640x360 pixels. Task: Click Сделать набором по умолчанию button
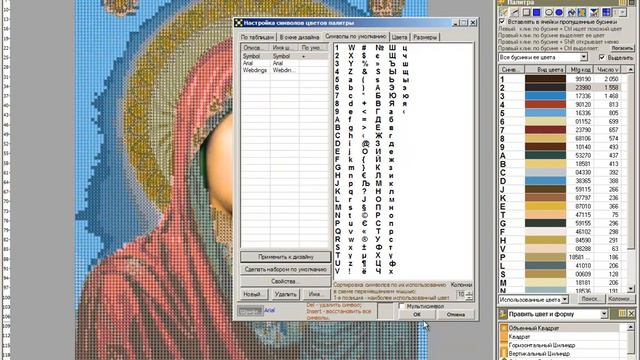[285, 269]
